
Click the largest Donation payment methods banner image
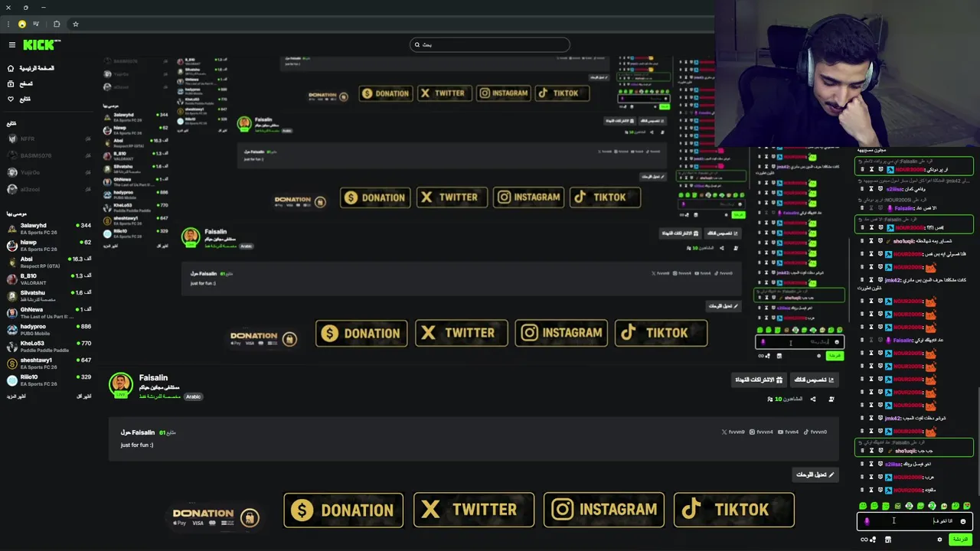click(x=217, y=517)
